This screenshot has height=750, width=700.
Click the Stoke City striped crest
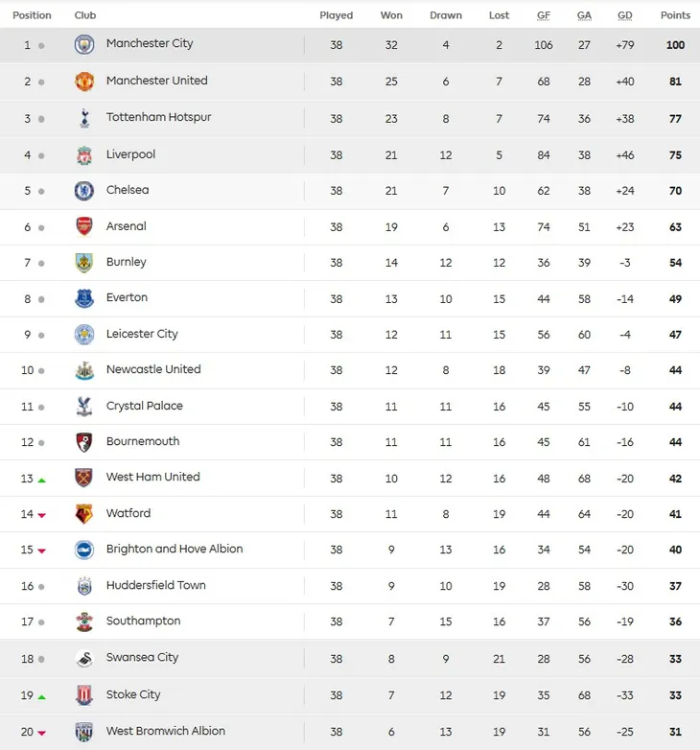click(x=84, y=695)
